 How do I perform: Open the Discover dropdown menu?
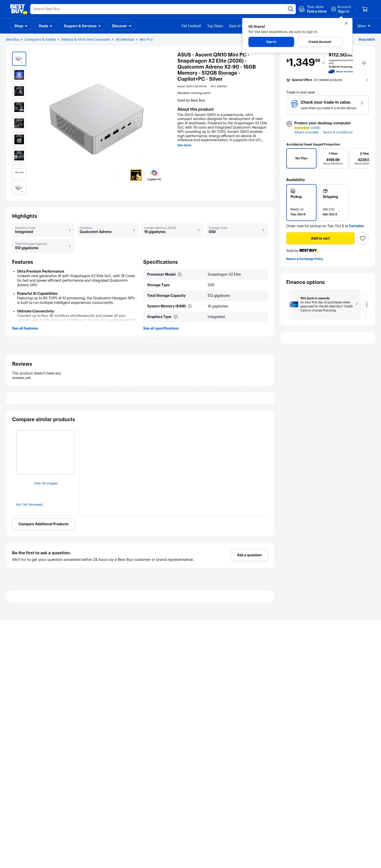click(x=122, y=26)
